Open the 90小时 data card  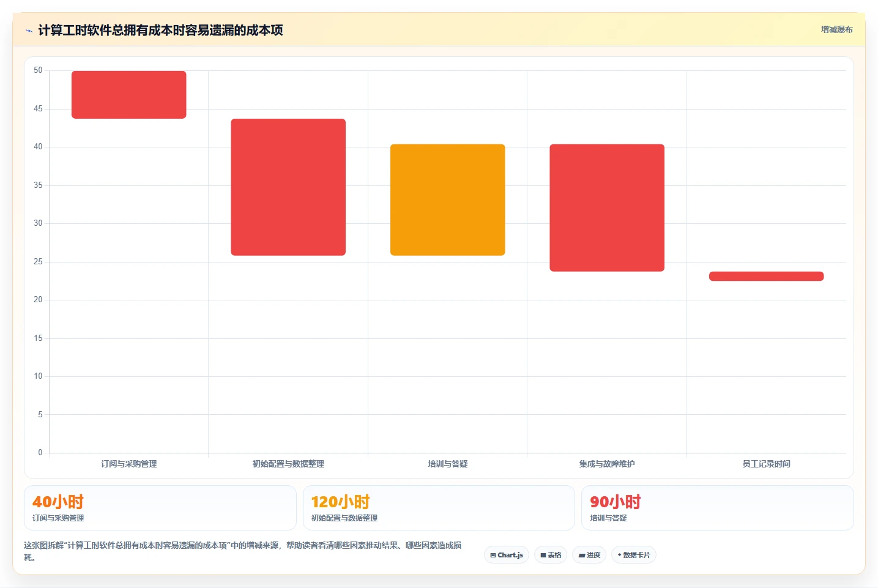pos(718,508)
